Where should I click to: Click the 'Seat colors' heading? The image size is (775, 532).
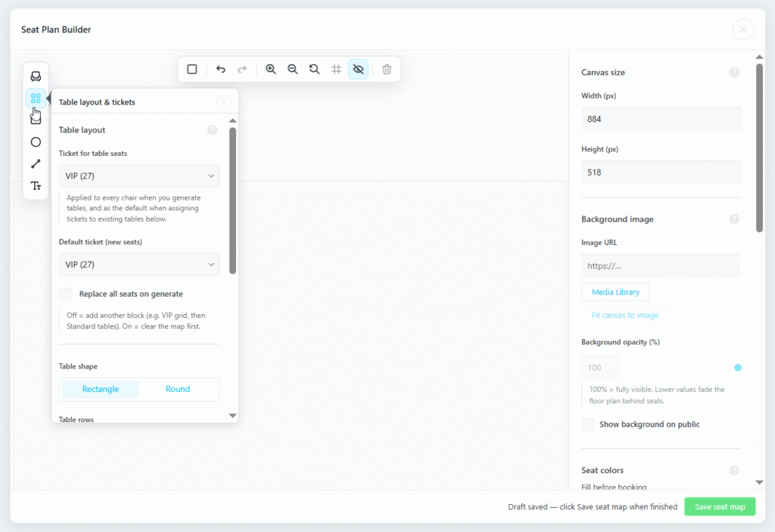(602, 470)
